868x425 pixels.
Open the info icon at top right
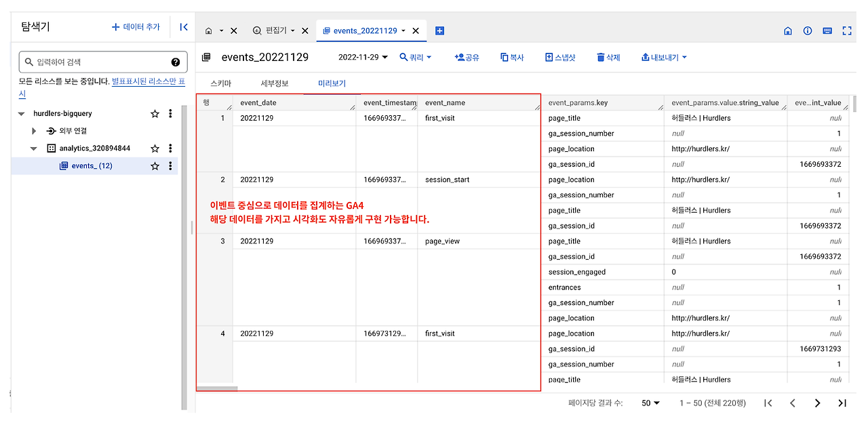(x=808, y=31)
